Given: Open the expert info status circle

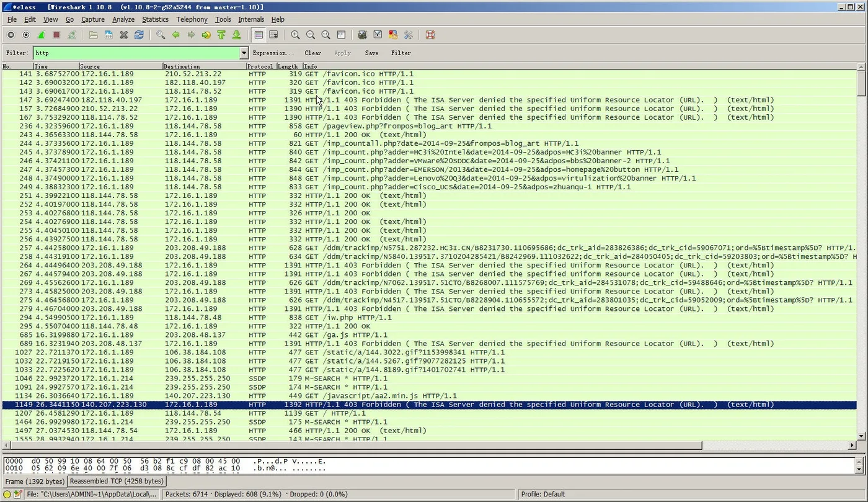Looking at the screenshot, I should point(7,495).
